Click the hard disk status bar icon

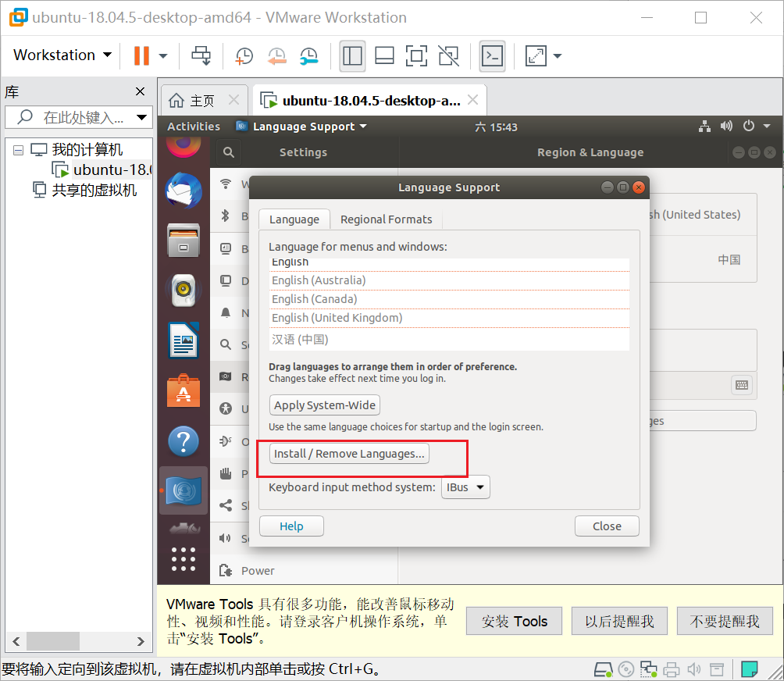604,669
